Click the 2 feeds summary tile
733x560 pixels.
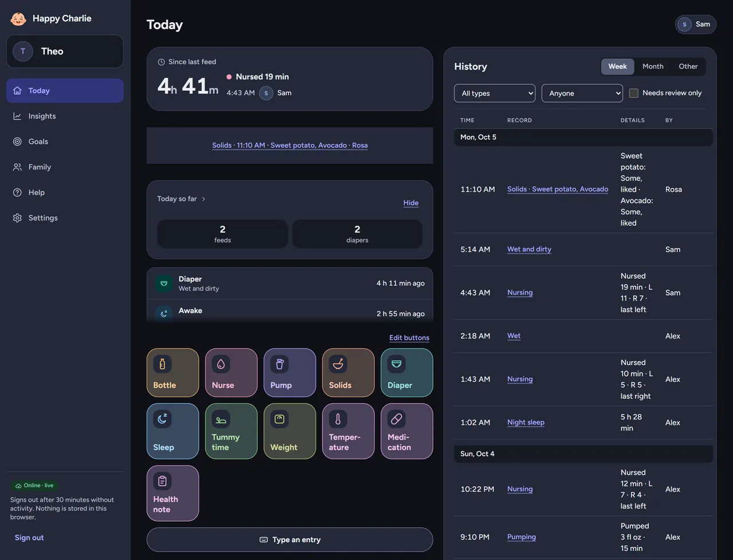[x=223, y=234]
